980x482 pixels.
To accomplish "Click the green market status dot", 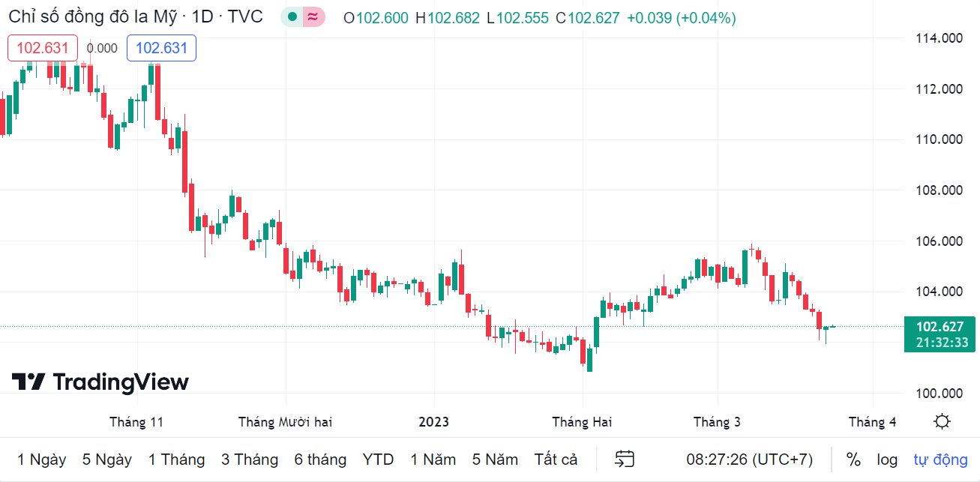I will coord(292,17).
